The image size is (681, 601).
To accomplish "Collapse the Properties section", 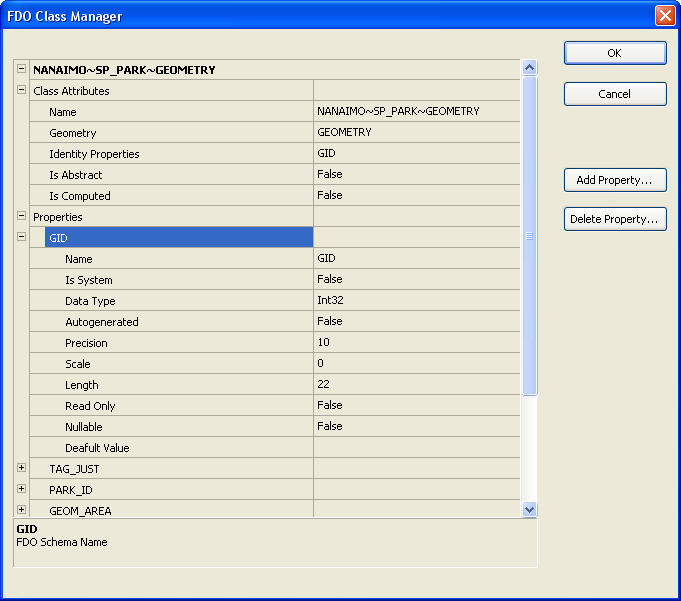I will (21, 216).
